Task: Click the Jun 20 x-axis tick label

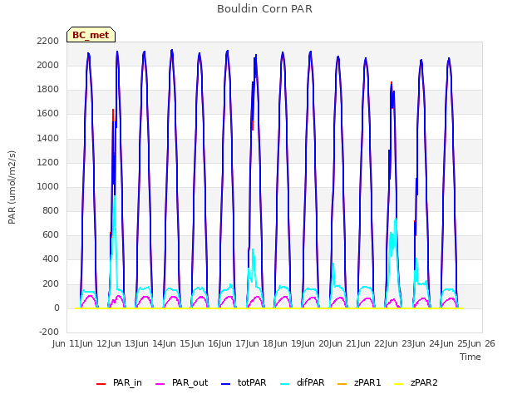Action: pos(317,343)
